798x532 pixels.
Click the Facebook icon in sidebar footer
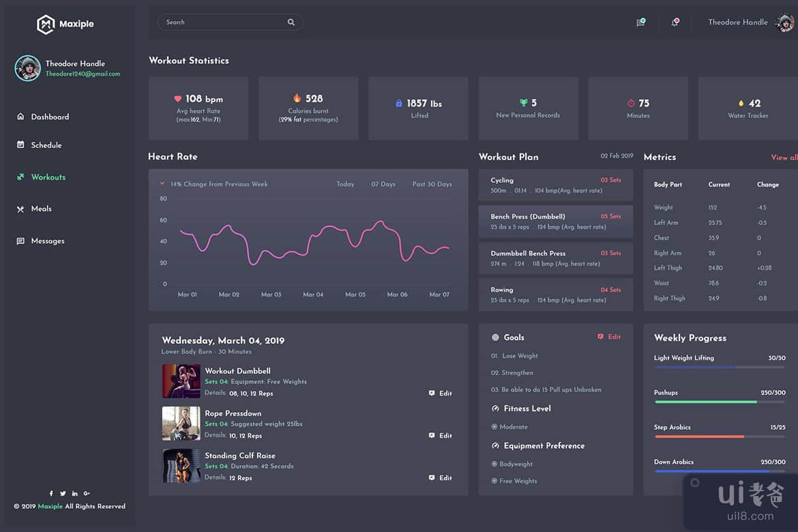51,493
